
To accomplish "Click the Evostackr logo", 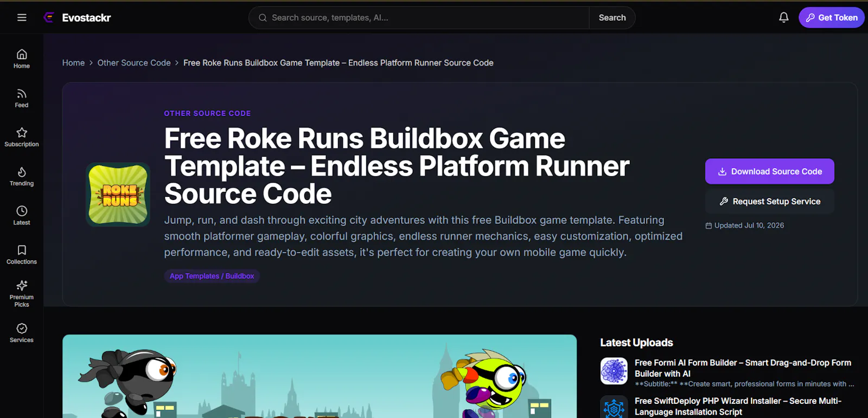I will [77, 17].
